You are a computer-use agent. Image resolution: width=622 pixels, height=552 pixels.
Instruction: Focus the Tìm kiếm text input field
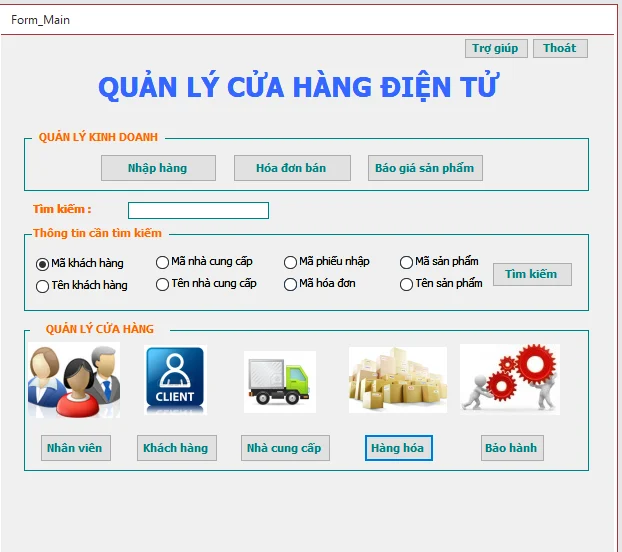[198, 210]
